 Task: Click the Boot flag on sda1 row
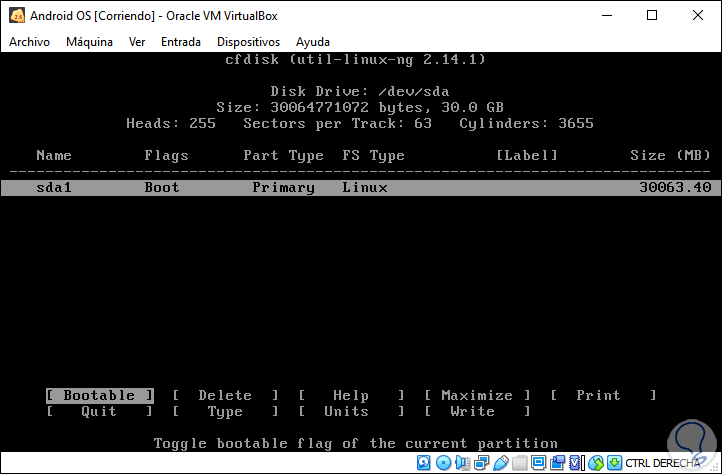pyautogui.click(x=162, y=187)
